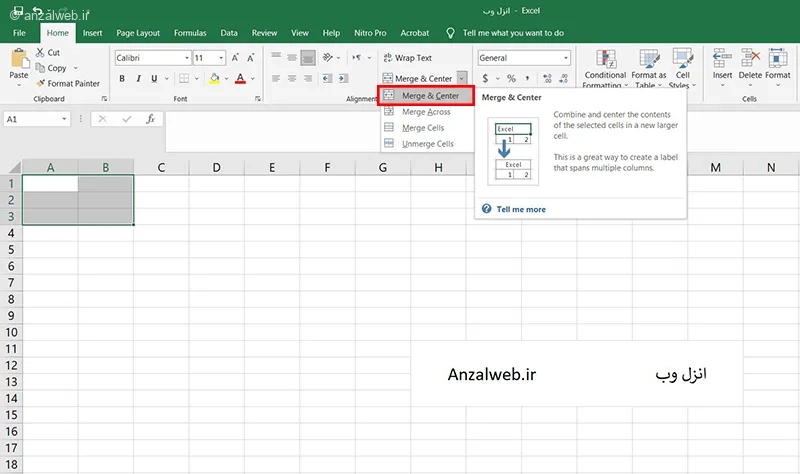Switch to the Review tab

click(x=264, y=33)
